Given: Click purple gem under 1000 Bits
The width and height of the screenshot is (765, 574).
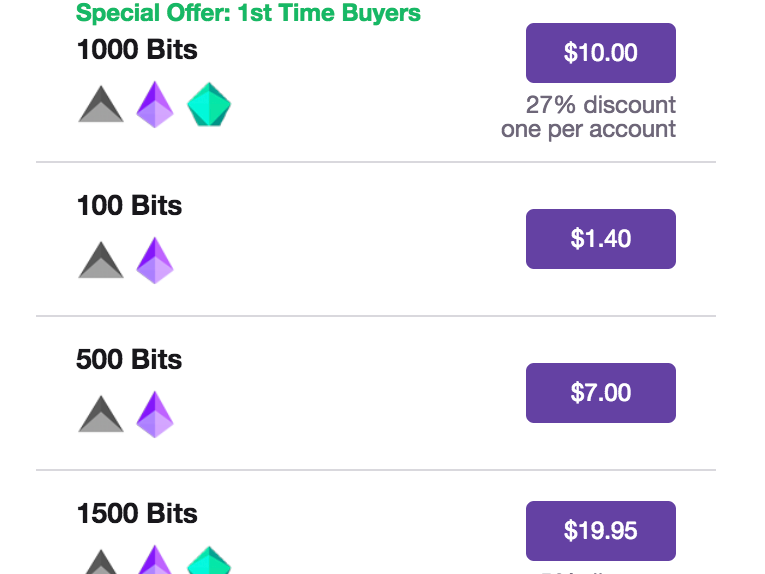Looking at the screenshot, I should tap(155, 104).
